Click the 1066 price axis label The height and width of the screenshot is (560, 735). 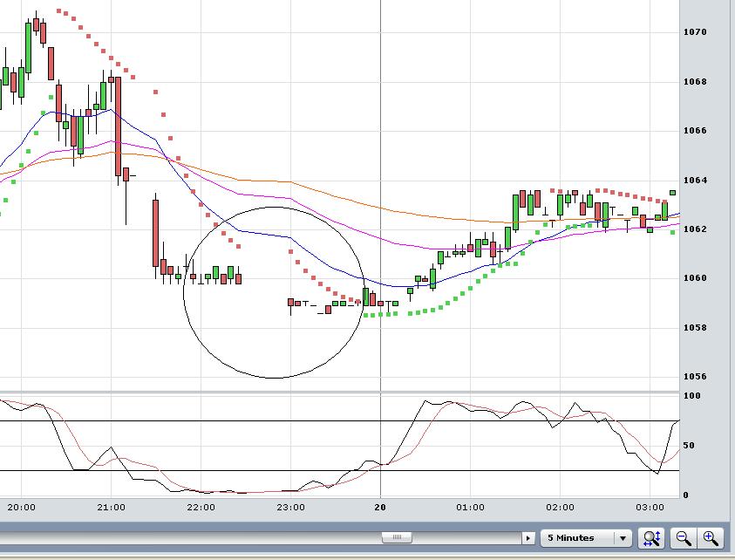click(695, 130)
